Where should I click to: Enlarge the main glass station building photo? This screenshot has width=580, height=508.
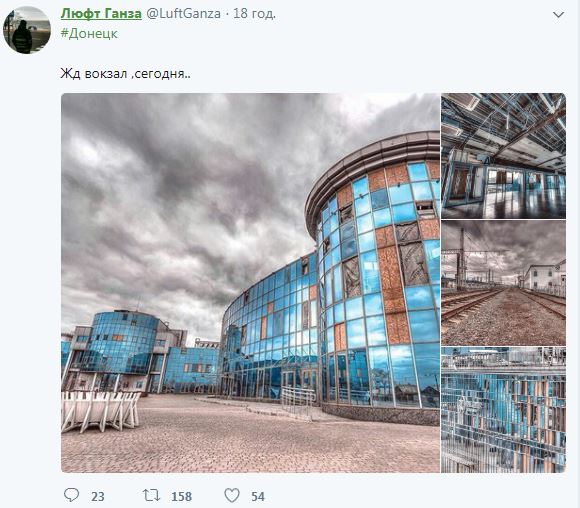(x=250, y=283)
